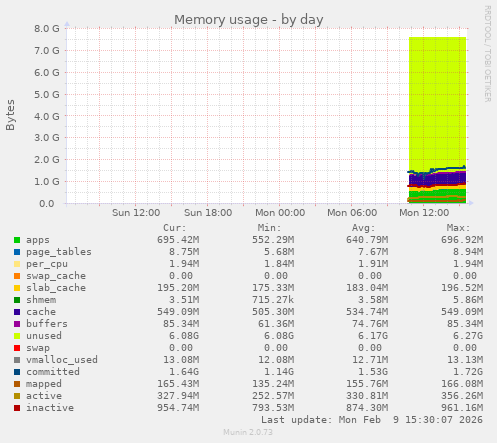
Task: Click the 'unused' legend label
Action: click(x=44, y=336)
